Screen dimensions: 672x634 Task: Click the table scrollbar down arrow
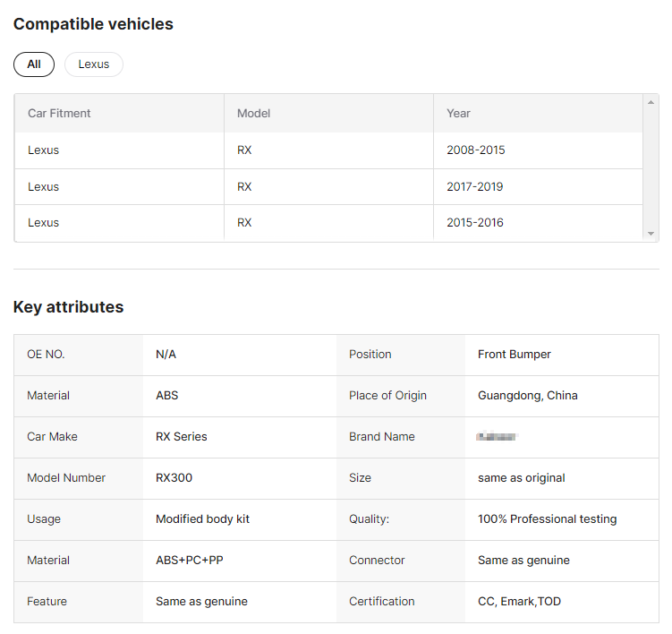[651, 234]
